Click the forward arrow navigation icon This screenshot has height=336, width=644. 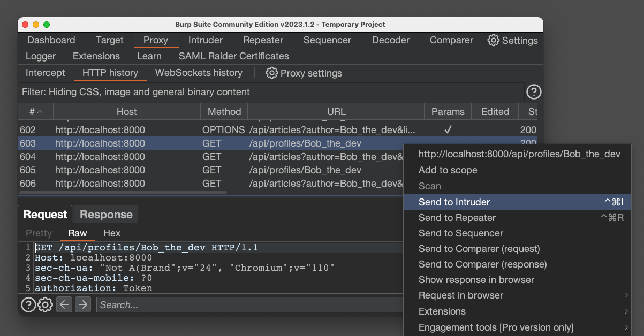(82, 305)
